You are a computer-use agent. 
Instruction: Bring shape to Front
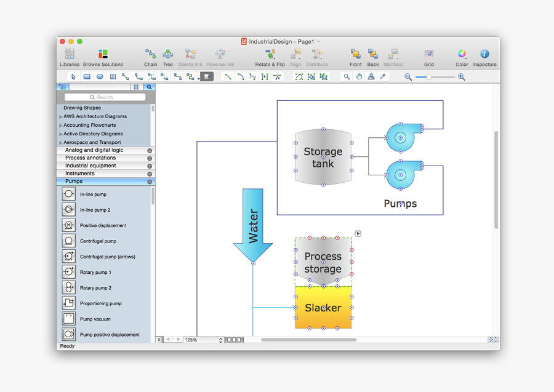pos(355,55)
